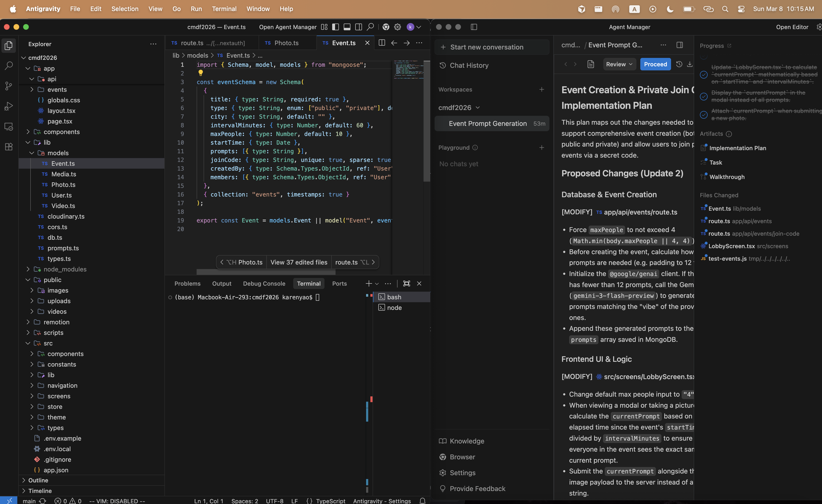
Task: Click the split editor right icon
Action: click(x=382, y=43)
